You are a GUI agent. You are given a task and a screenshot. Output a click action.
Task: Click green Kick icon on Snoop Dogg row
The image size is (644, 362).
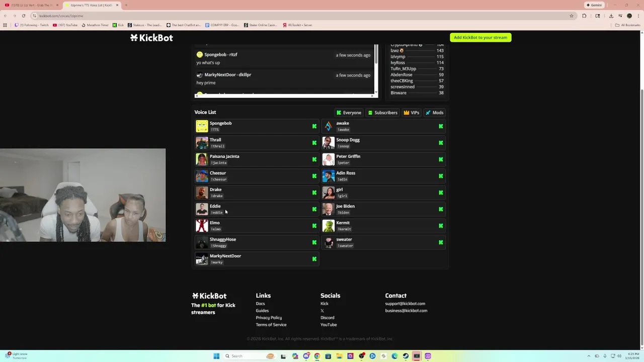click(x=441, y=143)
